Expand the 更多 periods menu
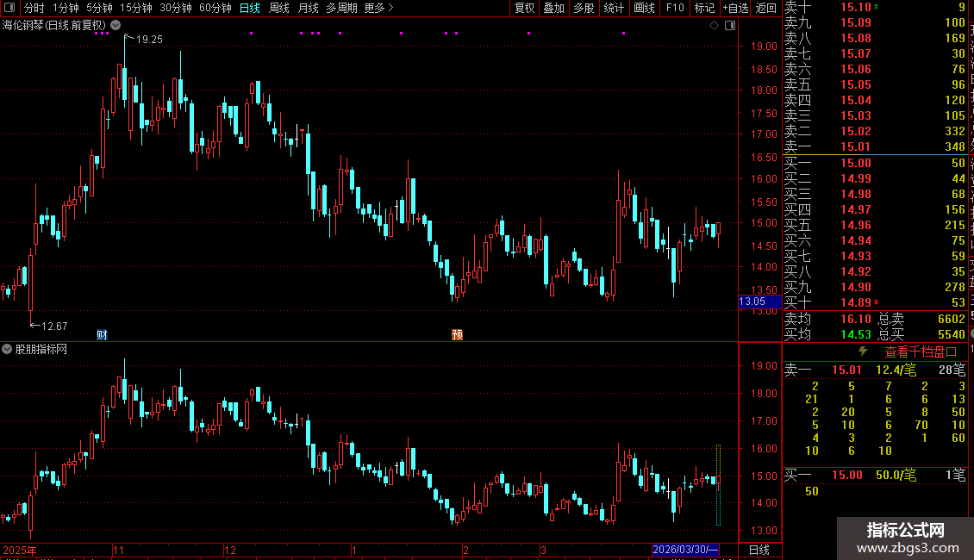974x560 pixels. (378, 8)
